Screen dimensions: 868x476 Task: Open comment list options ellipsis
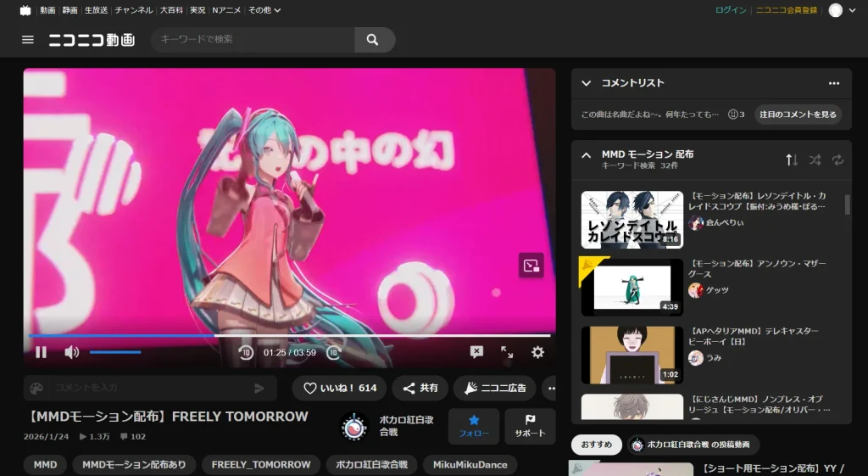click(834, 83)
